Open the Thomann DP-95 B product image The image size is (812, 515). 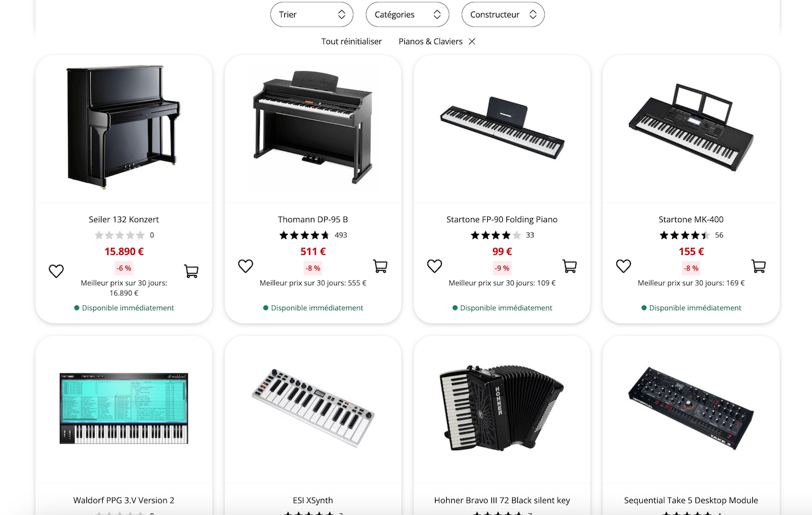(x=313, y=128)
